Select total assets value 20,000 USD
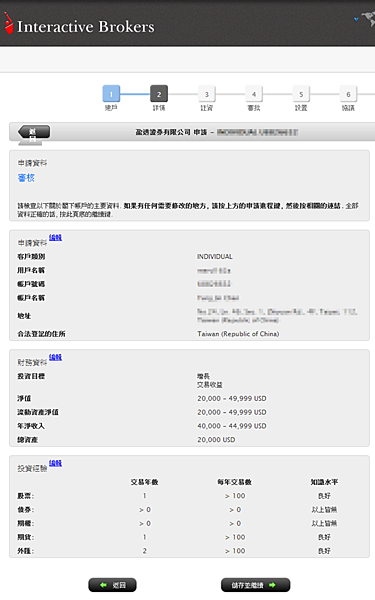 click(216, 440)
